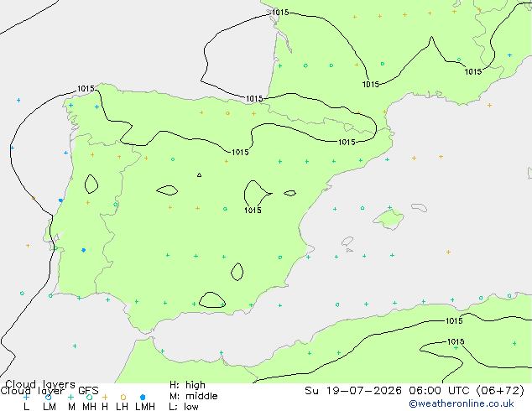Click the 1015 isobar label off Galicia's northwest coast
Viewport: 532px width, 411px height.
click(86, 89)
